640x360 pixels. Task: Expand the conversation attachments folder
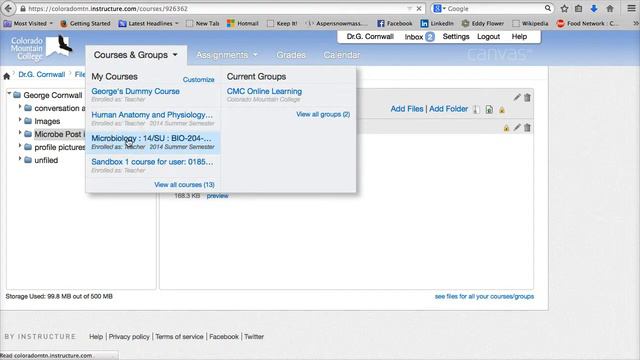tap(20, 107)
